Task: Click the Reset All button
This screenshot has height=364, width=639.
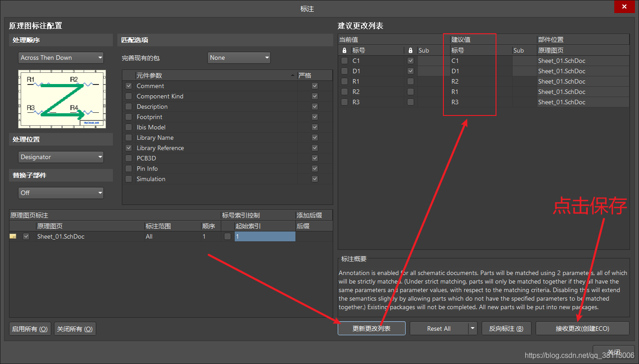Action: click(x=439, y=328)
